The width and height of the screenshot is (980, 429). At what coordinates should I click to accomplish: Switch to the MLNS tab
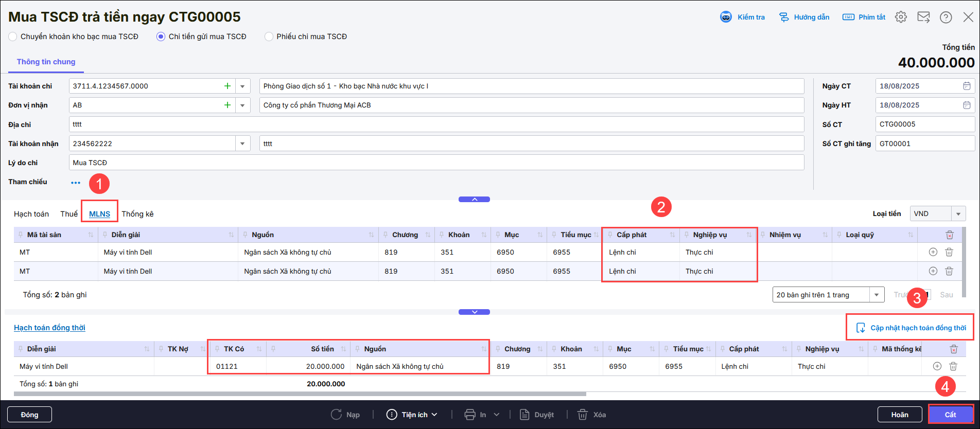tap(99, 214)
